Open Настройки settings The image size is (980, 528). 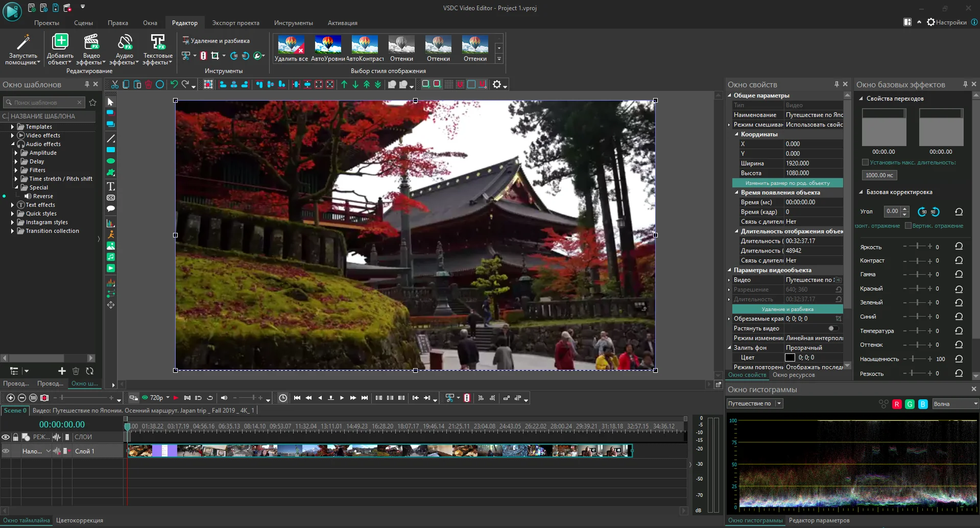[947, 22]
